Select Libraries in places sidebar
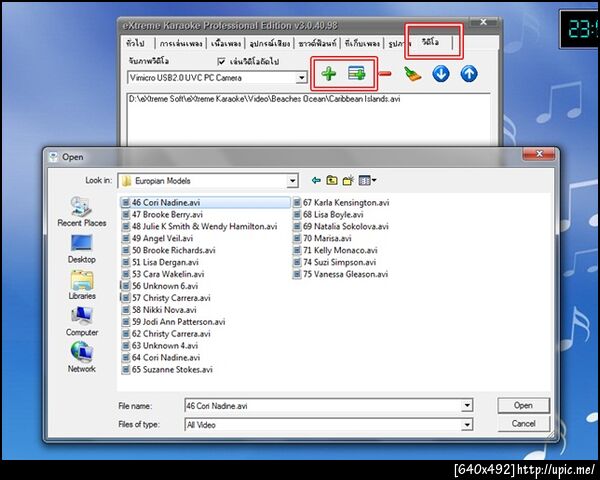 (x=82, y=285)
